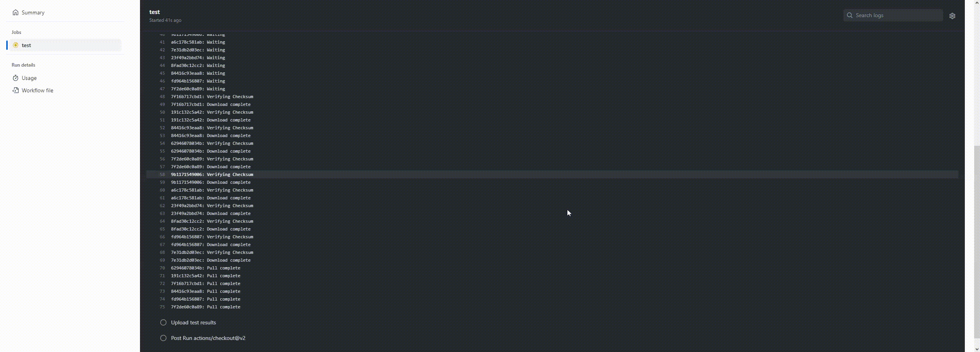Open the Workflow file icon
The height and width of the screenshot is (352, 980).
click(16, 90)
